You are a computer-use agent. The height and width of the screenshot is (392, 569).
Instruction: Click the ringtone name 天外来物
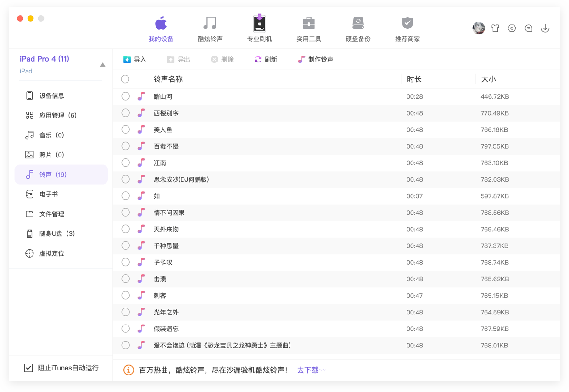(166, 229)
